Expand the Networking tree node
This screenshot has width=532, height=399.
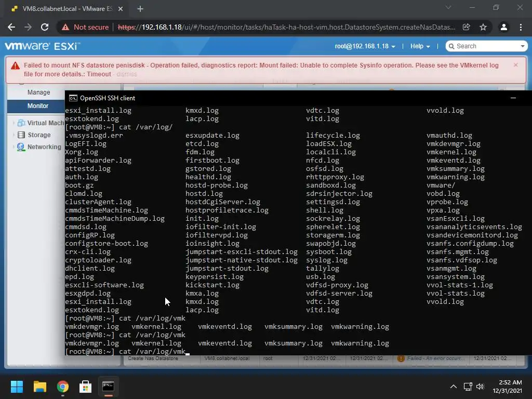(x=14, y=147)
